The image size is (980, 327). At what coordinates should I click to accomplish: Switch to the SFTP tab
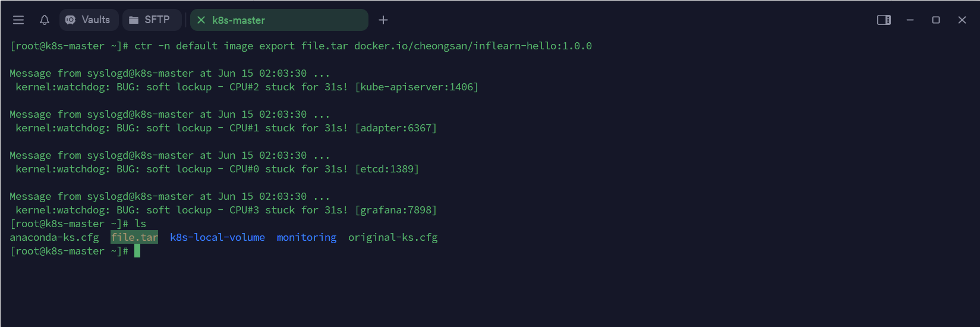[x=151, y=20]
